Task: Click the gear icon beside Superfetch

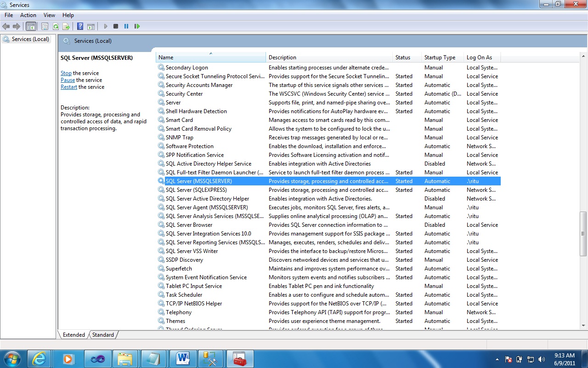Action: point(161,269)
